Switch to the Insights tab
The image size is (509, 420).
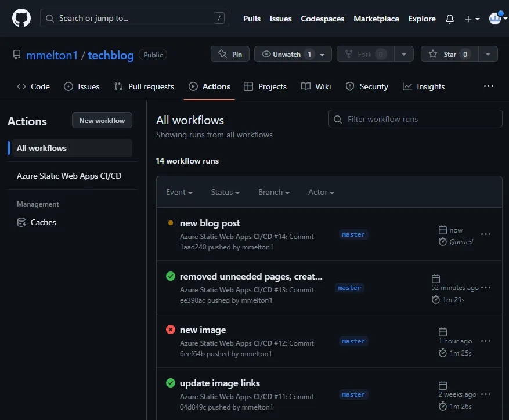424,86
